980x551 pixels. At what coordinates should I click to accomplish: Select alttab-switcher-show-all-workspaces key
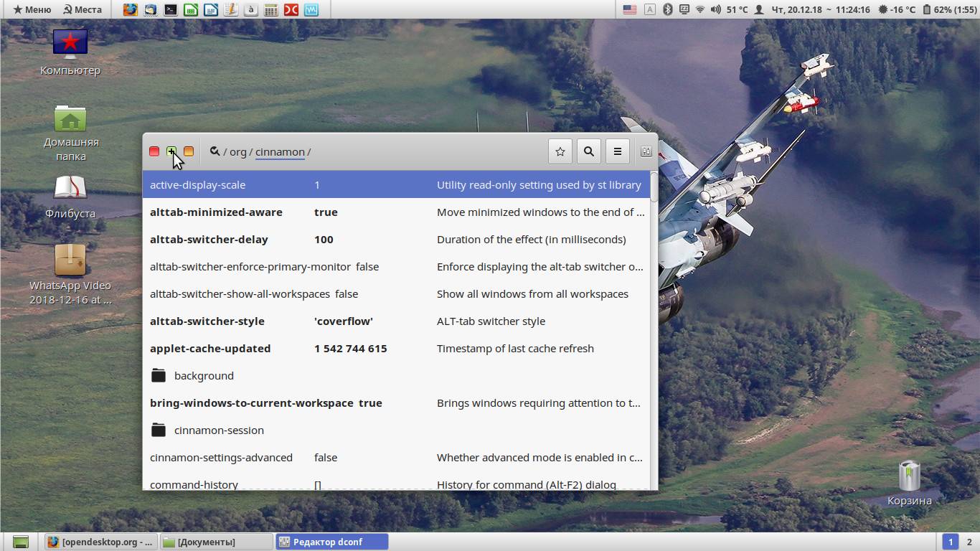396,293
